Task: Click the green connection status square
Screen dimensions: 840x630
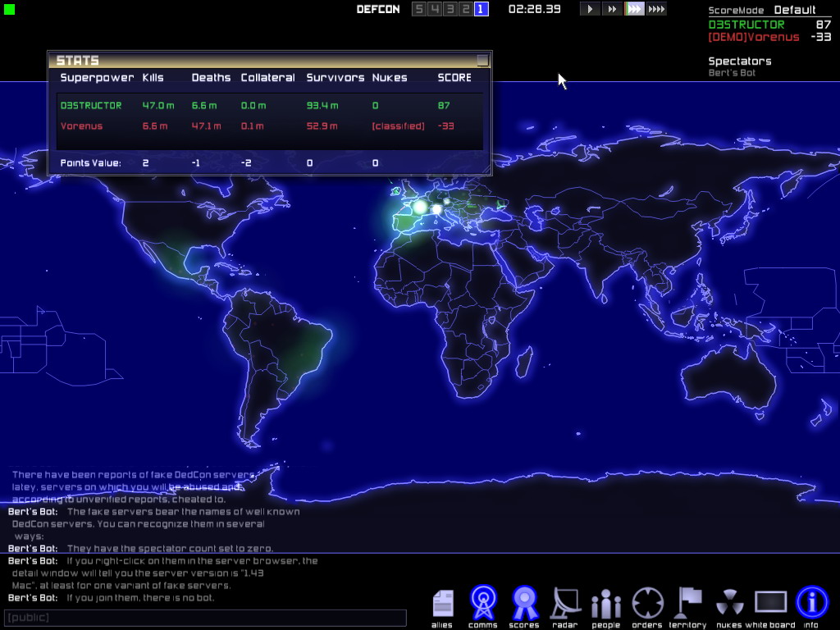Action: point(9,9)
